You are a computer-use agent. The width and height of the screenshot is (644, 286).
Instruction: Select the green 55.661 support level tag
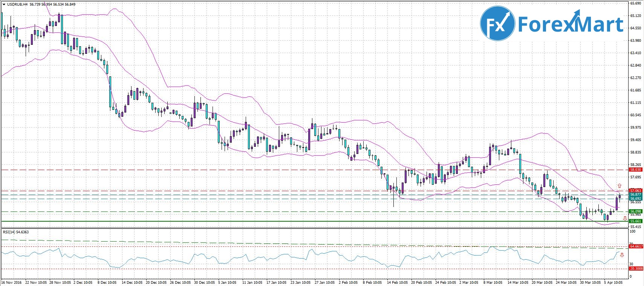pyautogui.click(x=636, y=221)
